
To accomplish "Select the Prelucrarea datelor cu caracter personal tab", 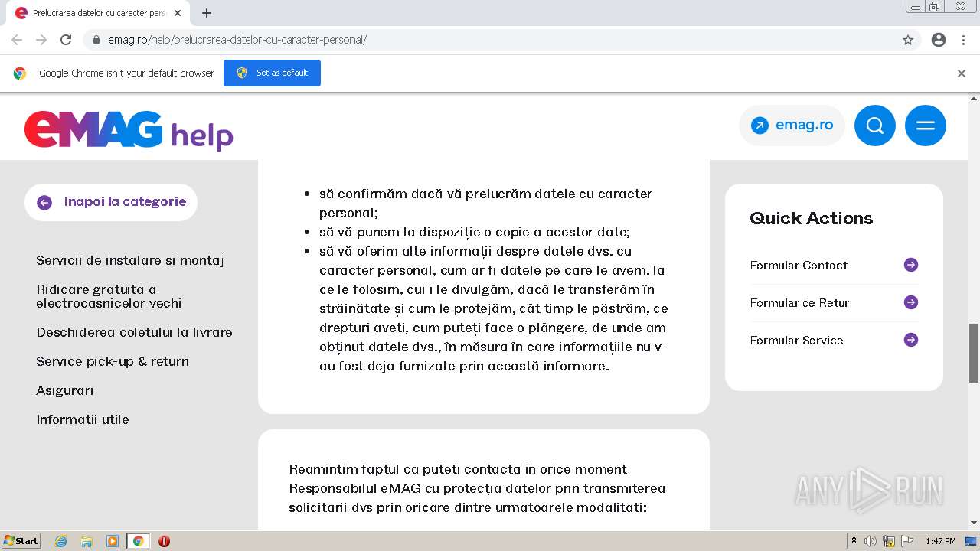I will point(99,13).
